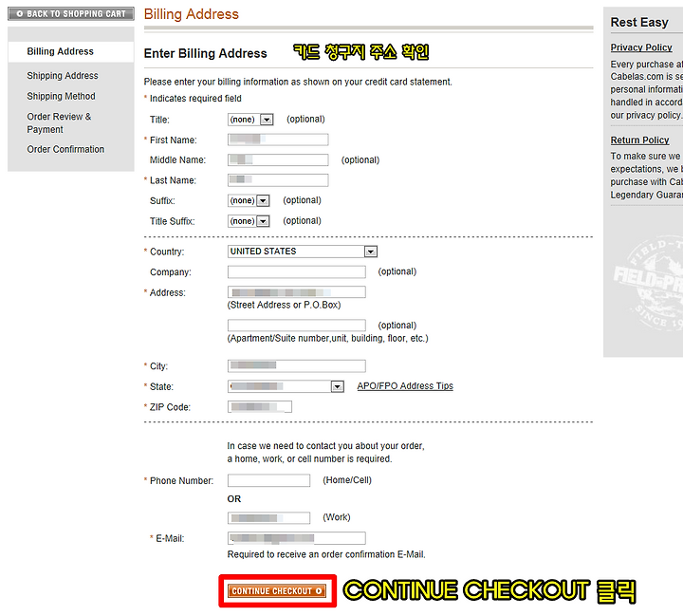Open the Suffix dropdown
Viewport: 683px width, 616px height.
pyautogui.click(x=249, y=200)
